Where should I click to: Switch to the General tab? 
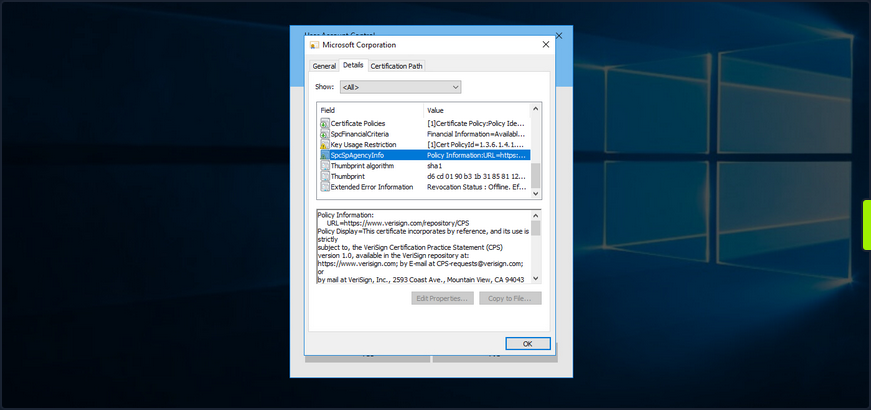[324, 66]
